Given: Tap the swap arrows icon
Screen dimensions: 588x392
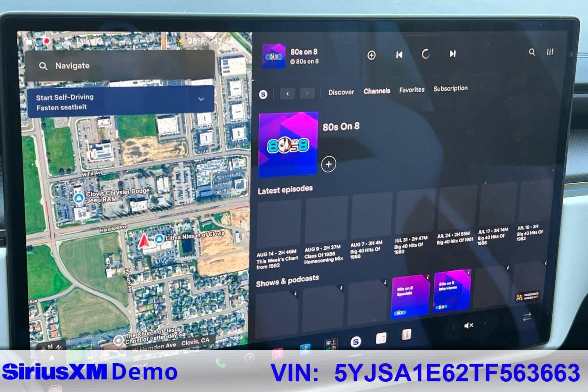Looking at the screenshot, I should [x=527, y=317].
